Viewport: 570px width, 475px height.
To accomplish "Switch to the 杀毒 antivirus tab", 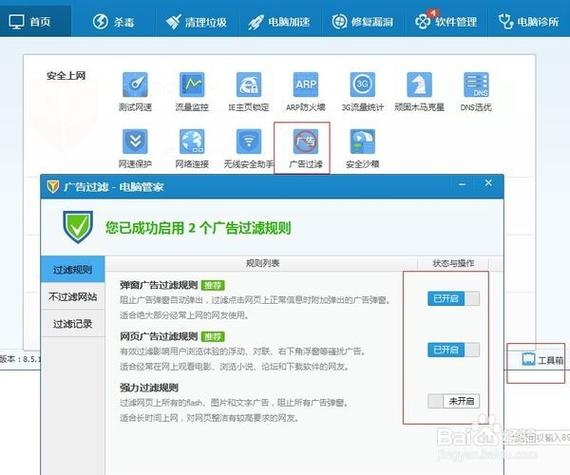I will pos(113,22).
